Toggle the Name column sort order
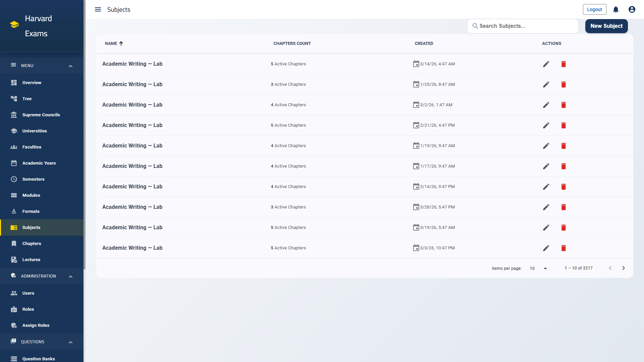This screenshot has height=362, width=644. click(114, 43)
